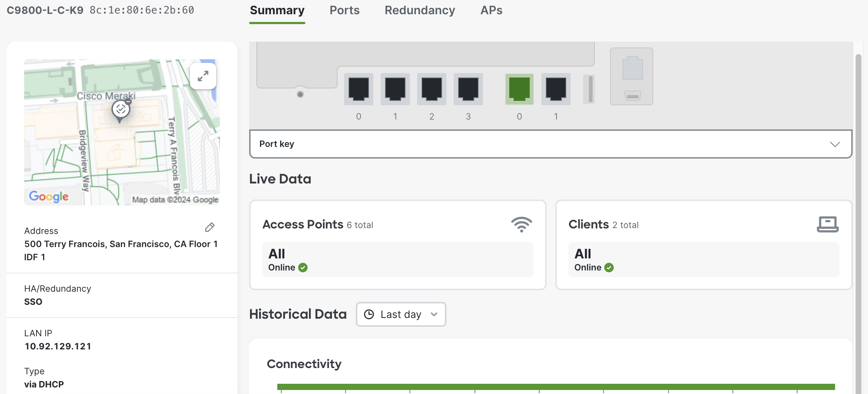868x394 pixels.
Task: Click the clock icon in the time selector
Action: pos(369,314)
